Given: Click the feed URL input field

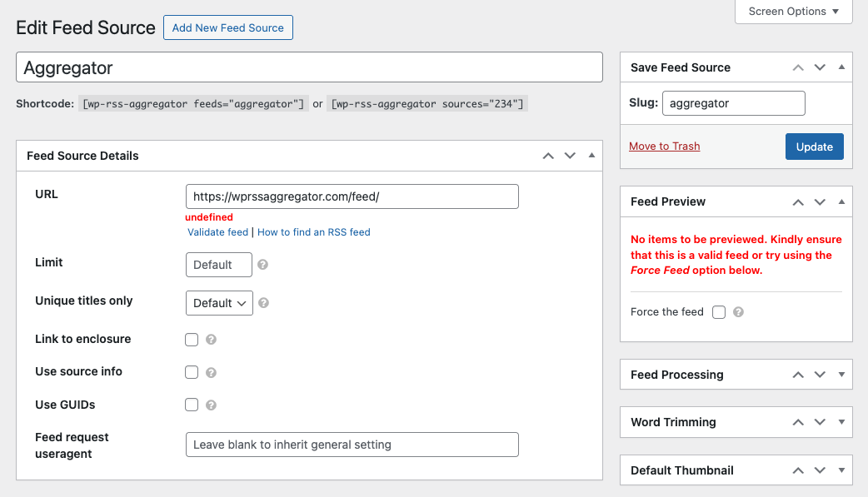Looking at the screenshot, I should (x=352, y=196).
